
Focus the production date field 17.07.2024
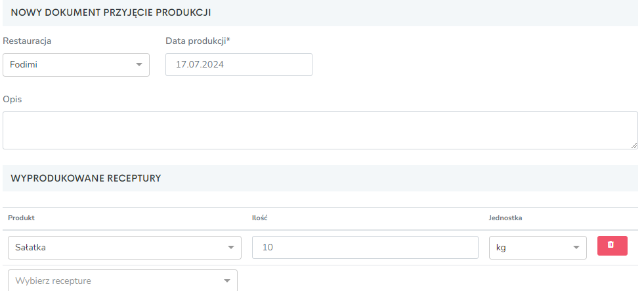pos(238,65)
